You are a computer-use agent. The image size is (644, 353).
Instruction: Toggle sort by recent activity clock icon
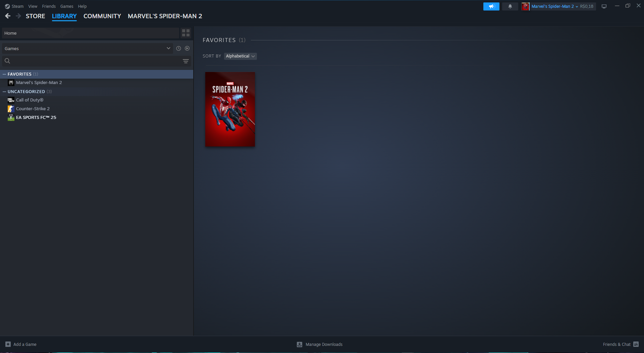tap(178, 48)
